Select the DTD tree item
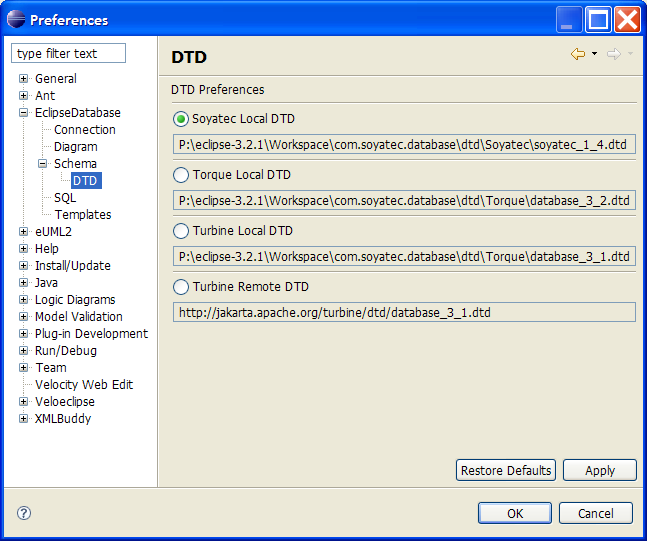Screen dimensions: 647x541 coord(86,180)
